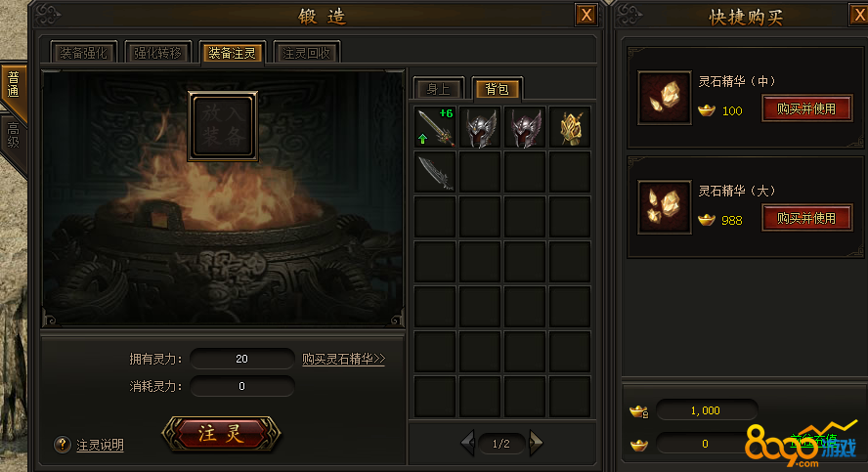Switch to 身上 equipment tab

439,89
